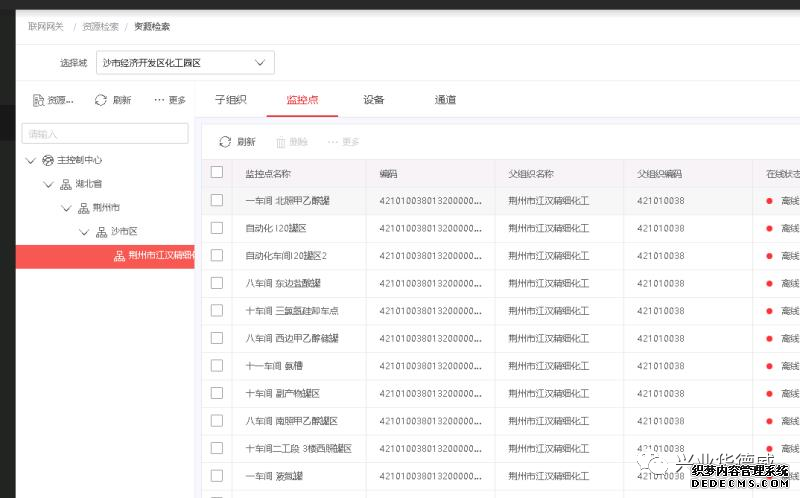Collapse the 沙市区 tree node chevron

[x=84, y=232]
